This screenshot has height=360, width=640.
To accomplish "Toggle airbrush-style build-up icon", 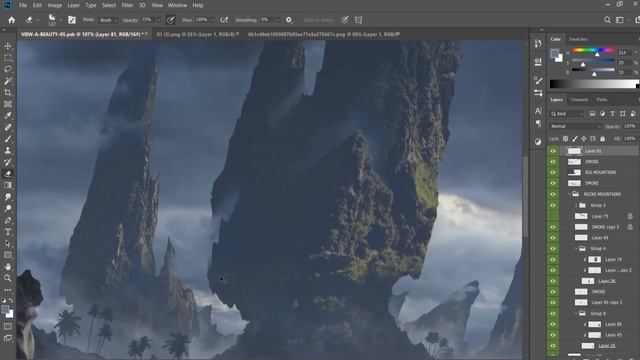I will [x=224, y=20].
